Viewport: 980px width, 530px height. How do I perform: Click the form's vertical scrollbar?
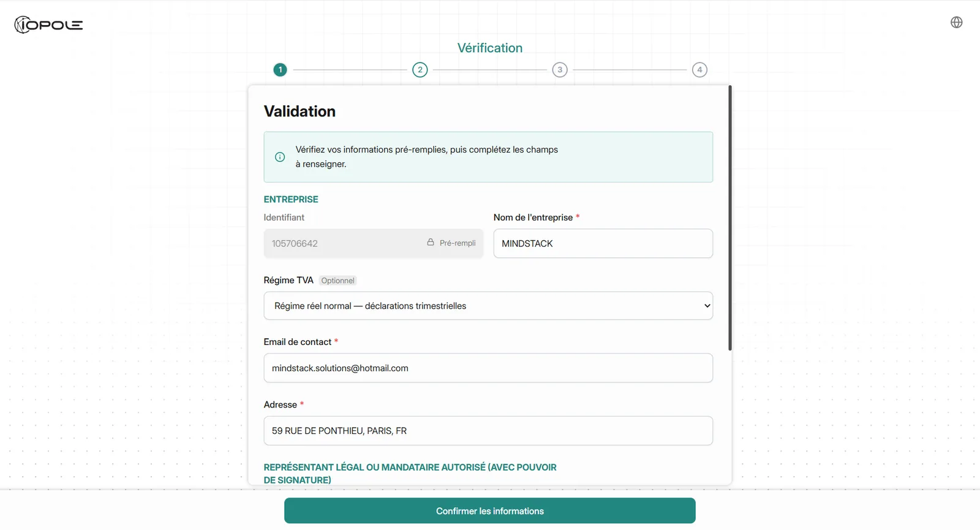pos(729,218)
